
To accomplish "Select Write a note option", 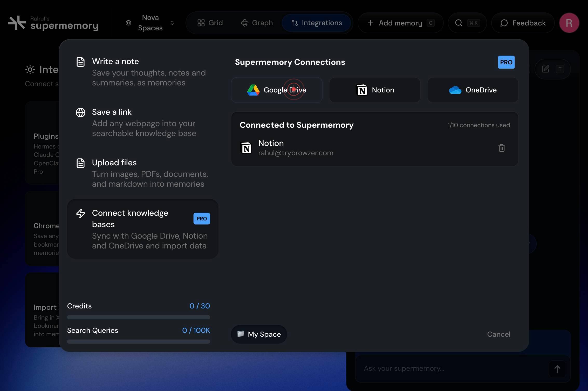I will [x=142, y=72].
